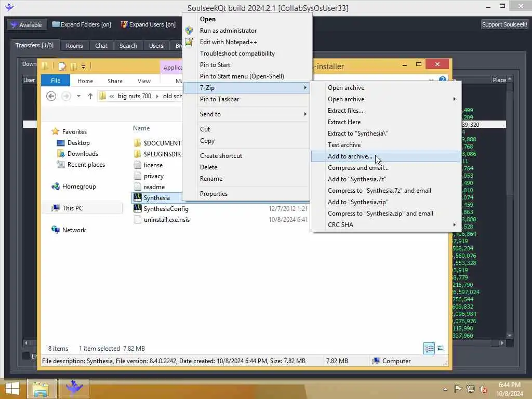Choose Extract files... in 7-Zip submenu
The height and width of the screenshot is (399, 532).
(x=385, y=111)
